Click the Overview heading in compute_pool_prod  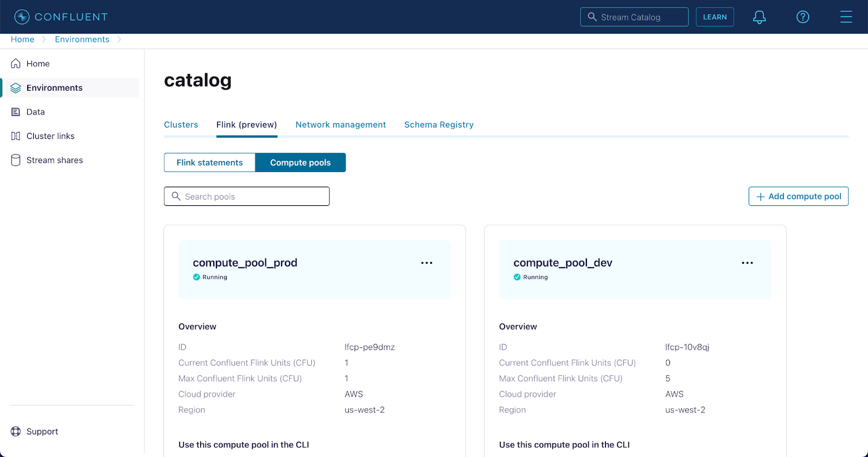click(x=197, y=327)
